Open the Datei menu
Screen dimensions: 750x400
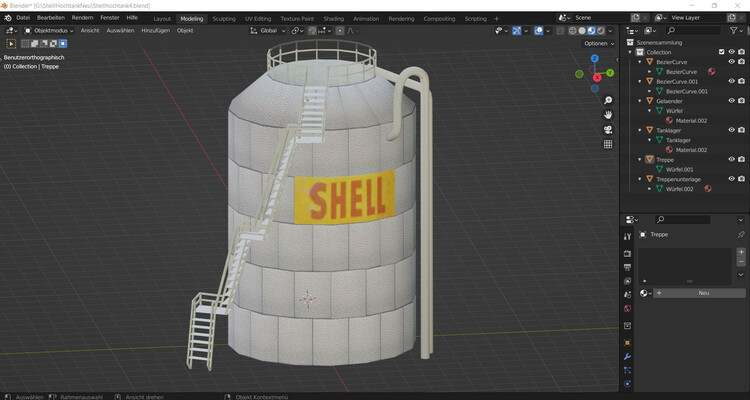point(23,18)
